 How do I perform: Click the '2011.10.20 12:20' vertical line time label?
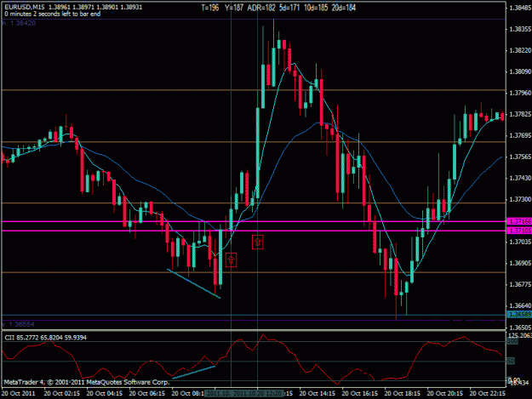tap(258, 393)
